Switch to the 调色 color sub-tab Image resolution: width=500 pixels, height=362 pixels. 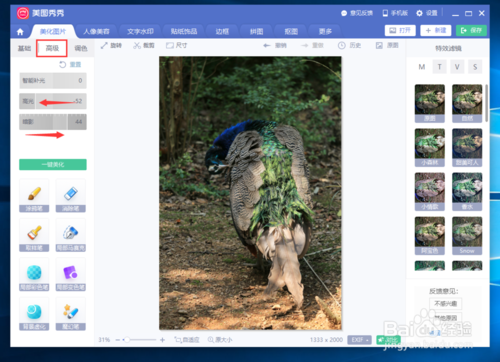81,48
